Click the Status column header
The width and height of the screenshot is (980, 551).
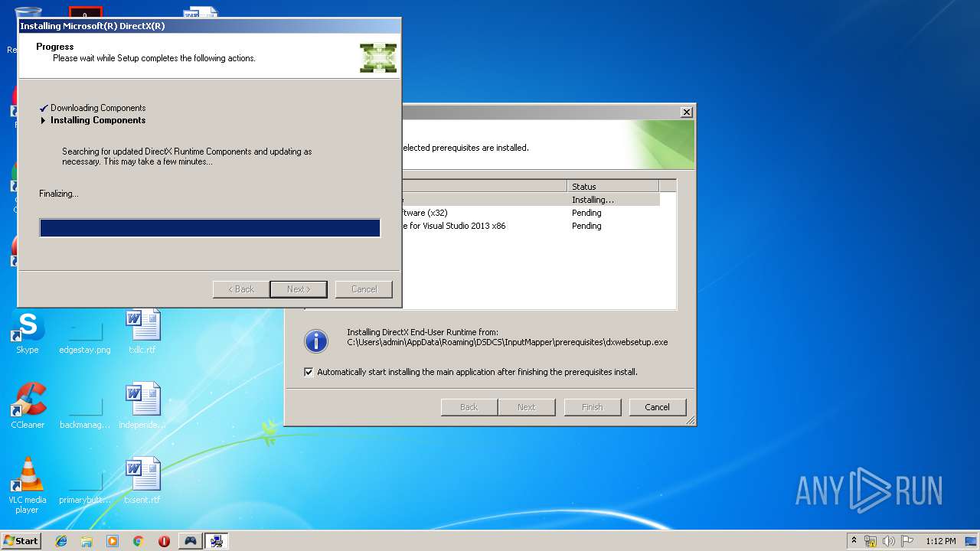click(613, 186)
